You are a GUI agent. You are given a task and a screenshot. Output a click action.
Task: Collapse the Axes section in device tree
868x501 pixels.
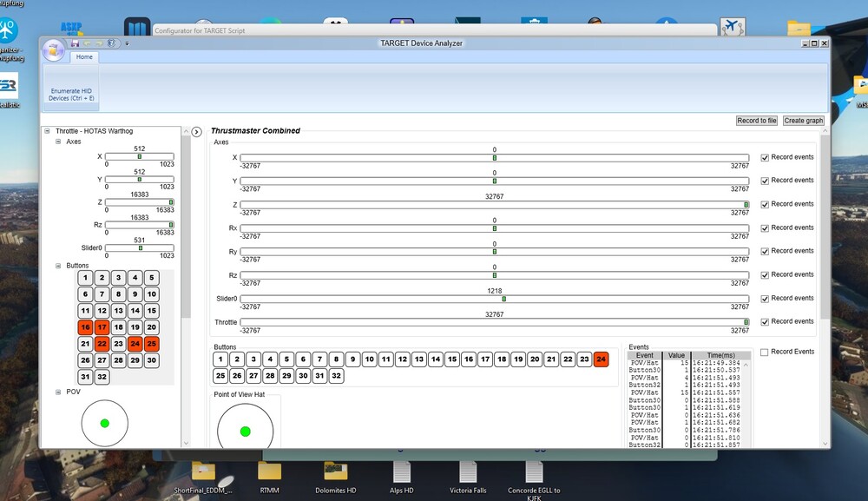[x=58, y=142]
